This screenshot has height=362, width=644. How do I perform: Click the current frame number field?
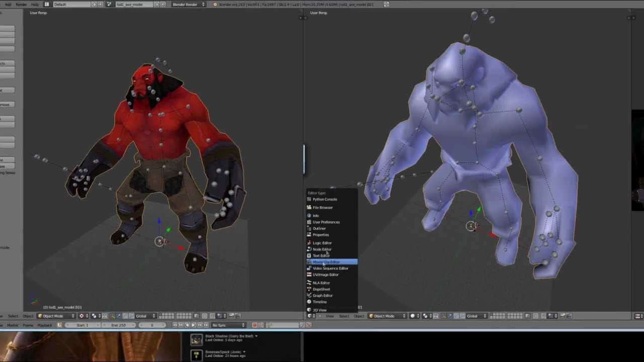[x=152, y=325]
